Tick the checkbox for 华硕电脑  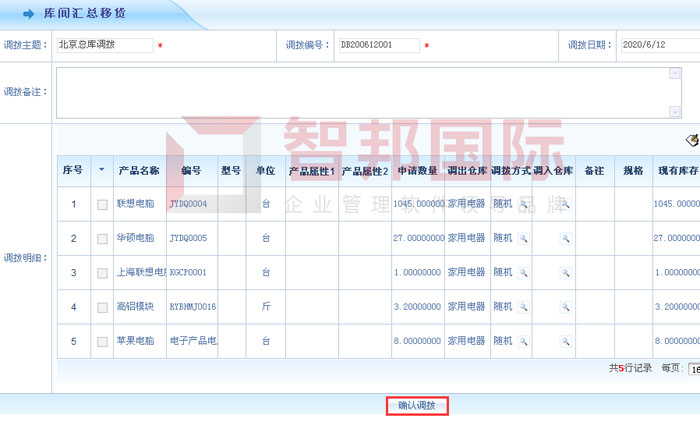(x=102, y=239)
